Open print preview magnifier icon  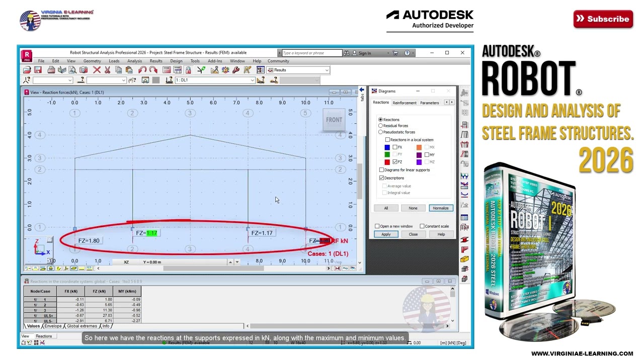point(72,70)
